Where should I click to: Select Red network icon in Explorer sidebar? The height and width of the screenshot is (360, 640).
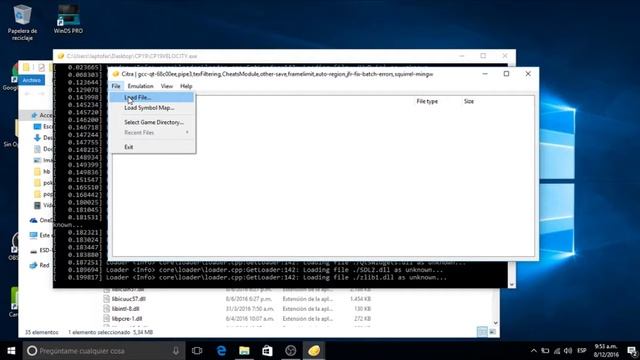[33, 265]
